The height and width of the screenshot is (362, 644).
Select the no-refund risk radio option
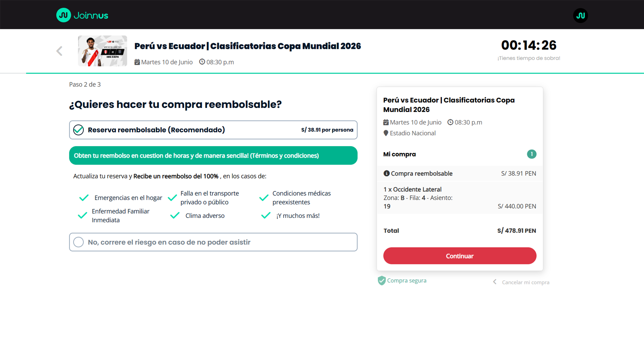click(78, 242)
